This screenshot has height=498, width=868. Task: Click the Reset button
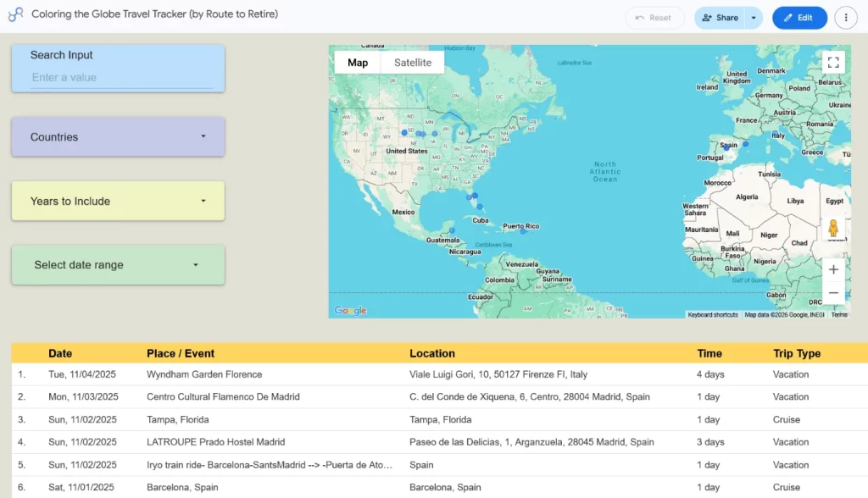(654, 18)
